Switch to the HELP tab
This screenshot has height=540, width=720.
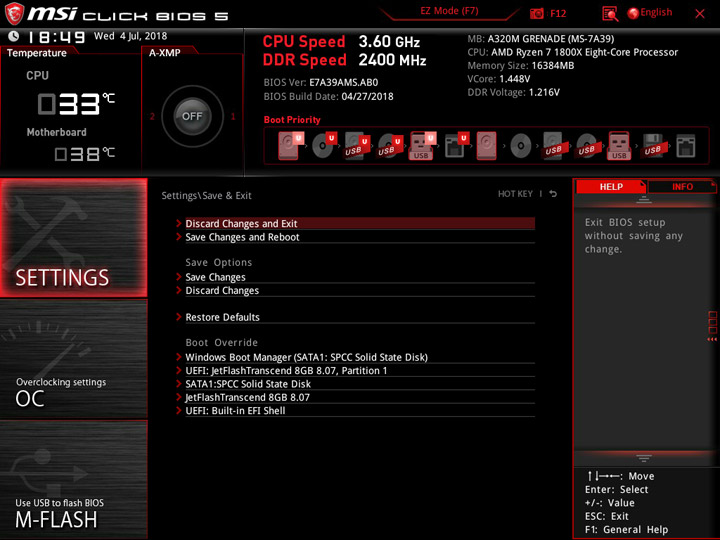(611, 186)
